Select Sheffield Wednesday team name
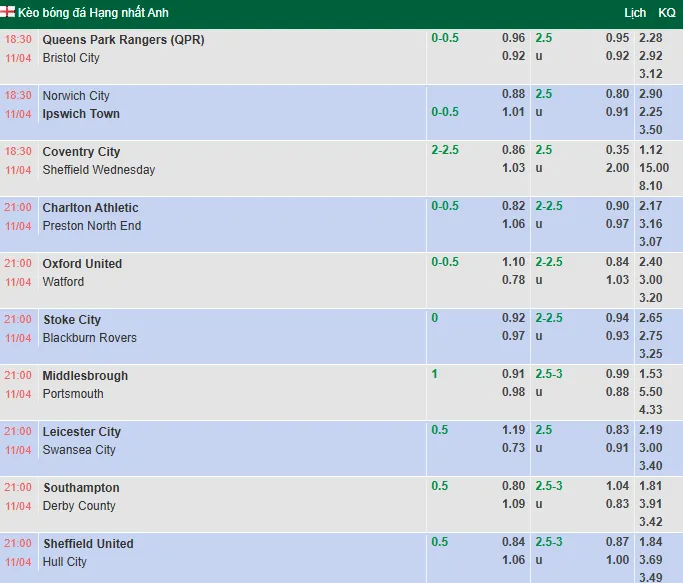This screenshot has height=583, width=683. point(99,170)
